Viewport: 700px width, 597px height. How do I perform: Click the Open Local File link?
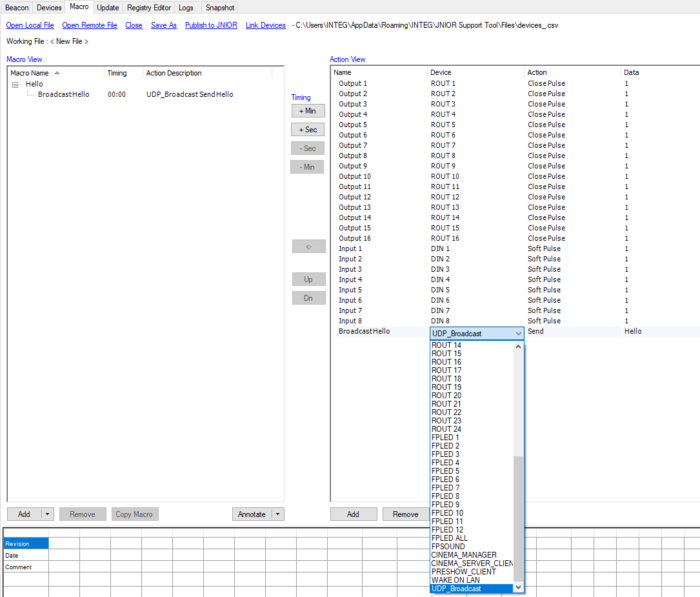[x=30, y=25]
